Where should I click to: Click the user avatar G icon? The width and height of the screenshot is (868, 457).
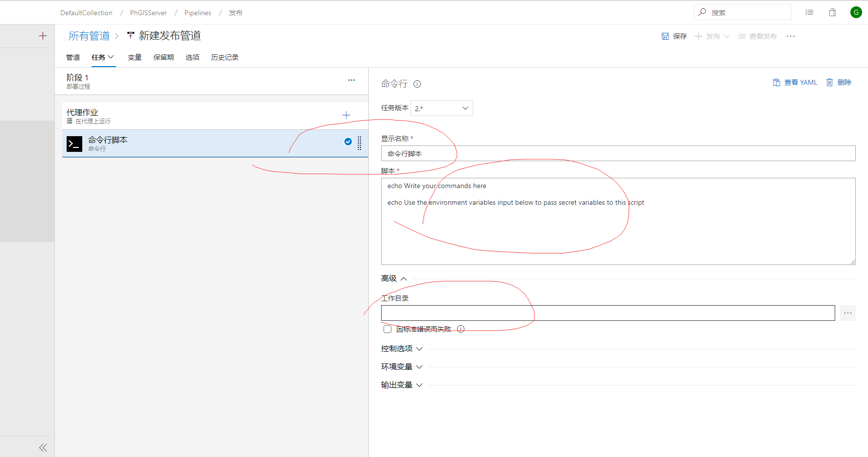(856, 12)
